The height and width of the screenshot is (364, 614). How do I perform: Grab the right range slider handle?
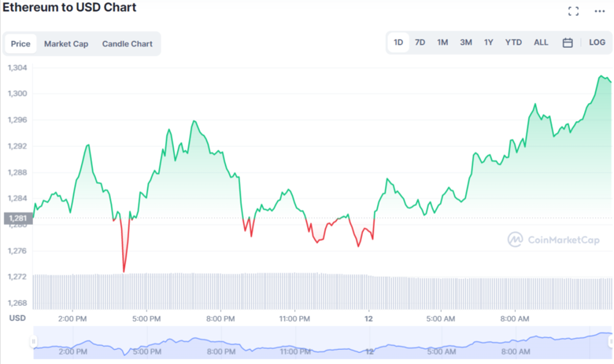point(611,341)
